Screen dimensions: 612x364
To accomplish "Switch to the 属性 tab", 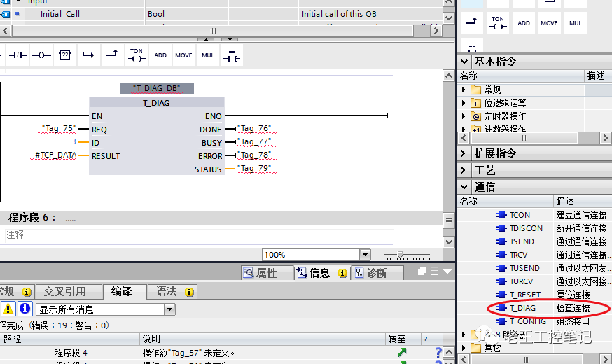I will (267, 273).
